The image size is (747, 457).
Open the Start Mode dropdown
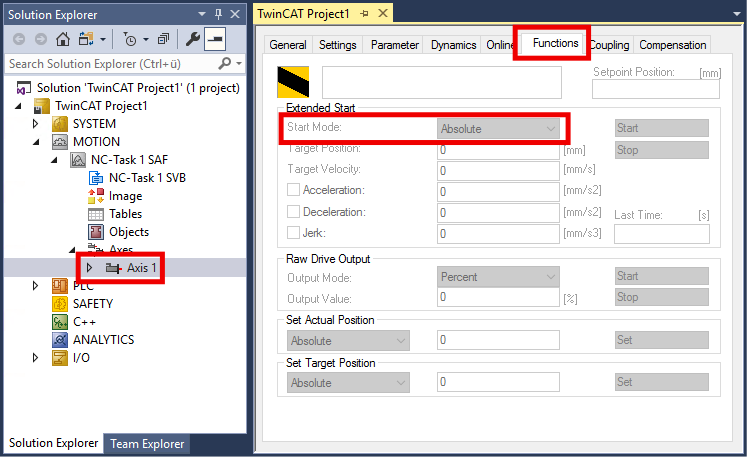[498, 129]
